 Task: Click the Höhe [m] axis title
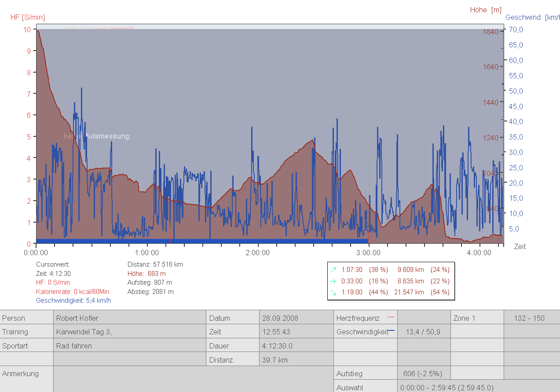click(x=486, y=10)
